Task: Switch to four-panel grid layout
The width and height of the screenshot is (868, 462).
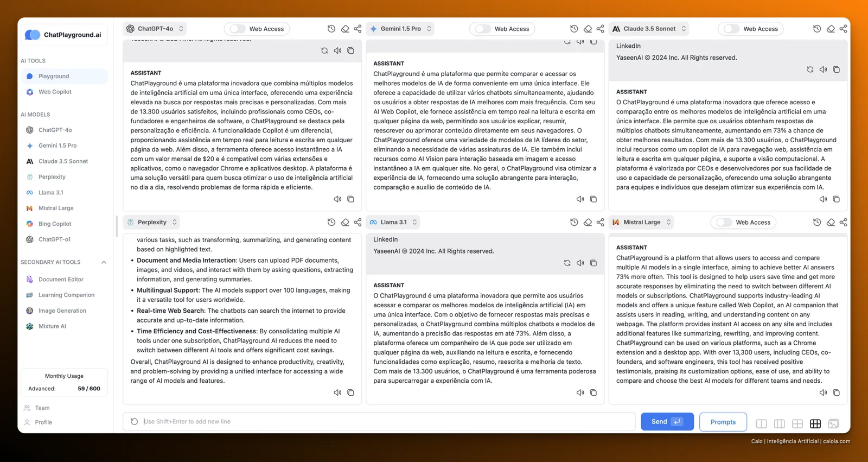Action: pos(797,423)
